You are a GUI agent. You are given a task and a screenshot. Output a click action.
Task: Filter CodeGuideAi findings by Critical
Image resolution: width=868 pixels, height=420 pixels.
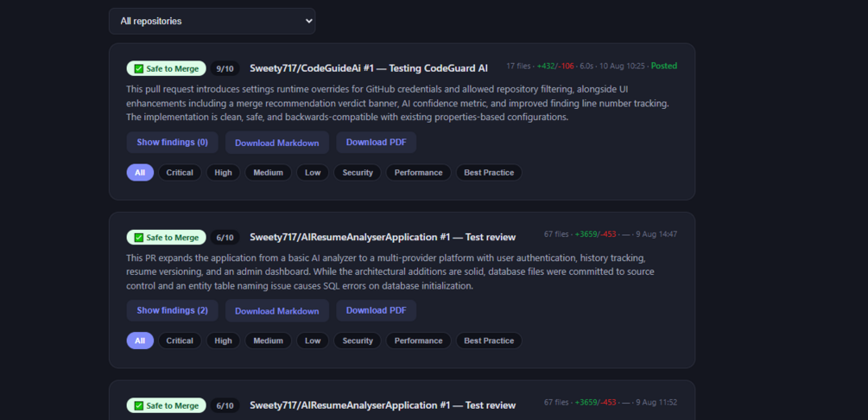180,172
